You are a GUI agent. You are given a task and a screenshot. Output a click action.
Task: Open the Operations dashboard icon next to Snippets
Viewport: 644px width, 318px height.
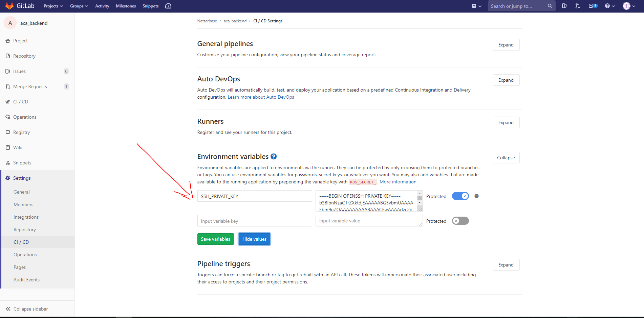click(x=168, y=6)
